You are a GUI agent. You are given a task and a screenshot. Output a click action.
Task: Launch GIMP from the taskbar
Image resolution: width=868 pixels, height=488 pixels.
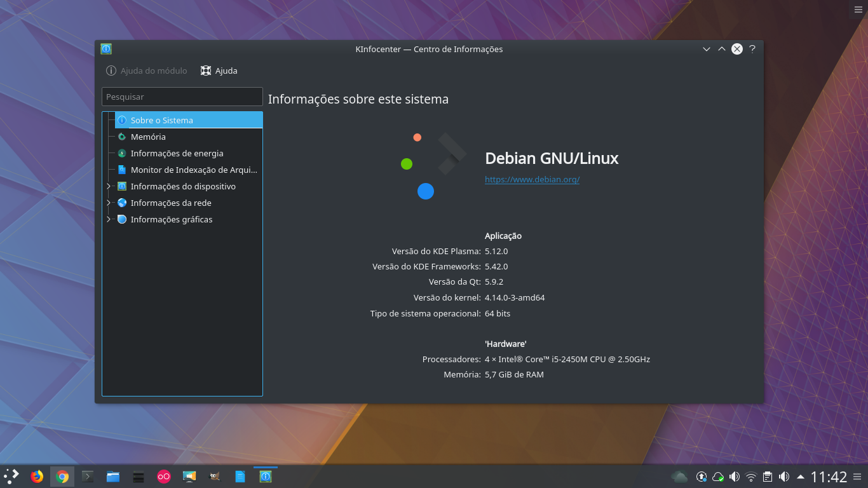point(214,476)
